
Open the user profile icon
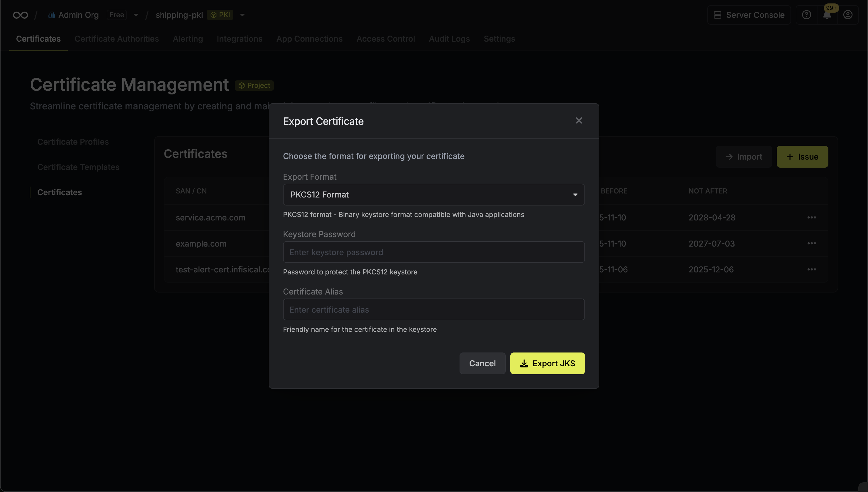click(847, 15)
